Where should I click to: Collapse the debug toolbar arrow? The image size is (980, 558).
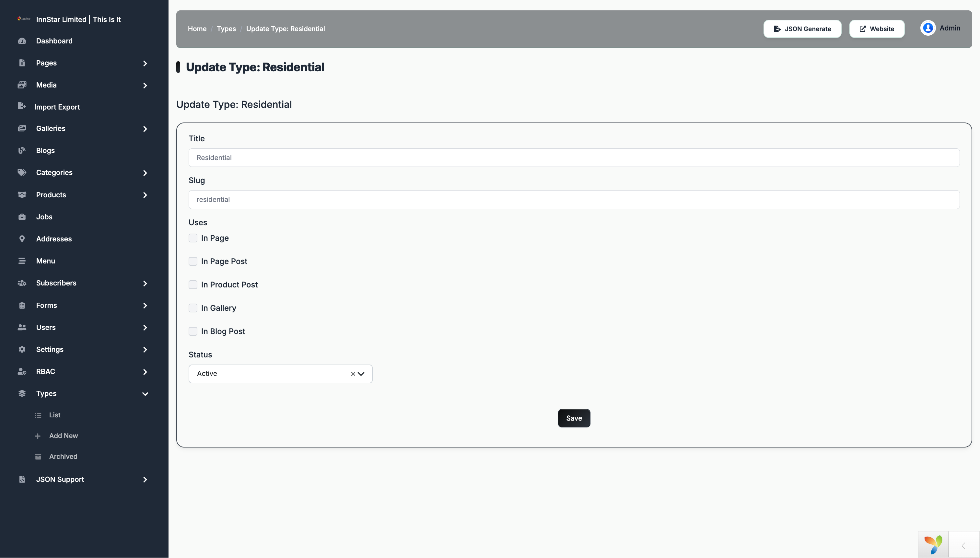963,545
